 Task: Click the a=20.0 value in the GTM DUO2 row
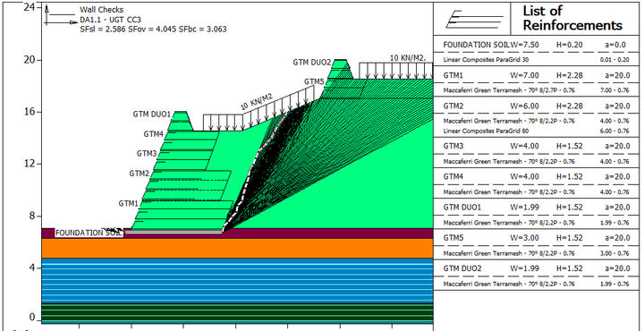[617, 268]
